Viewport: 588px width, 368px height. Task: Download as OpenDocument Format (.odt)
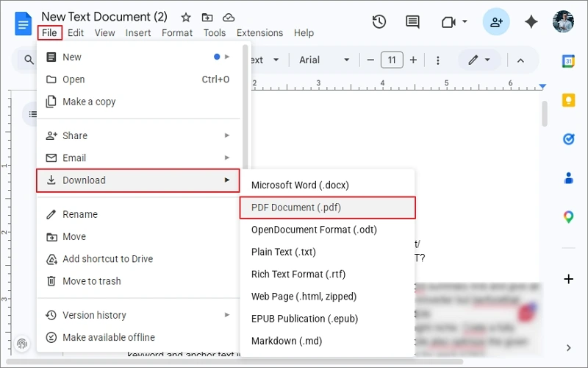327,230
